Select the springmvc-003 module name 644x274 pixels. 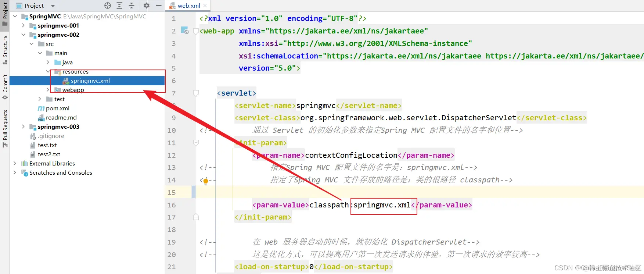(x=58, y=127)
